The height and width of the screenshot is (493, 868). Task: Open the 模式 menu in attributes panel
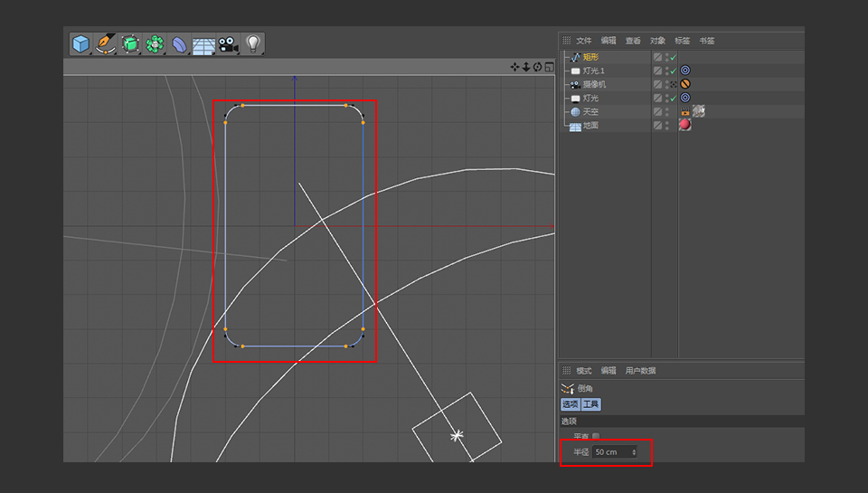(x=583, y=371)
